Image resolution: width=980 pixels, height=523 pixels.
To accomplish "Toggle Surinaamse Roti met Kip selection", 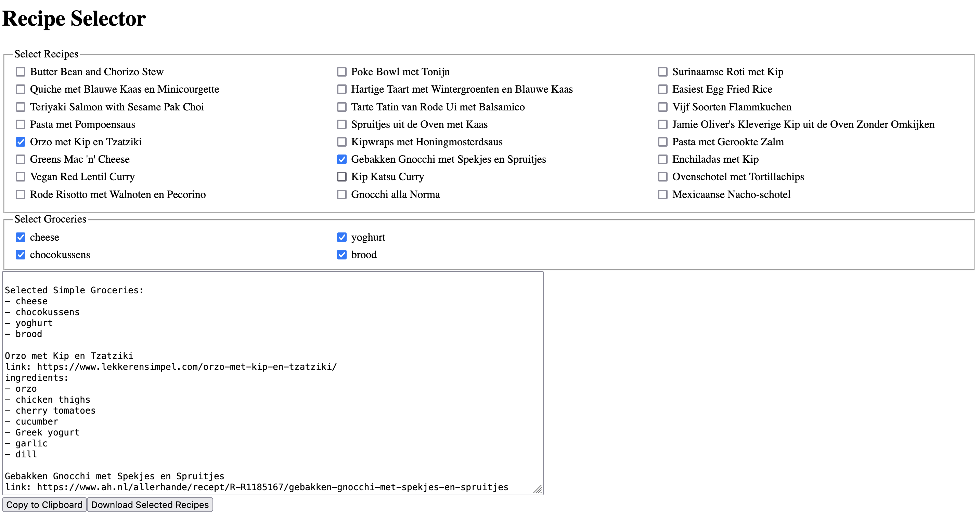I will point(662,72).
